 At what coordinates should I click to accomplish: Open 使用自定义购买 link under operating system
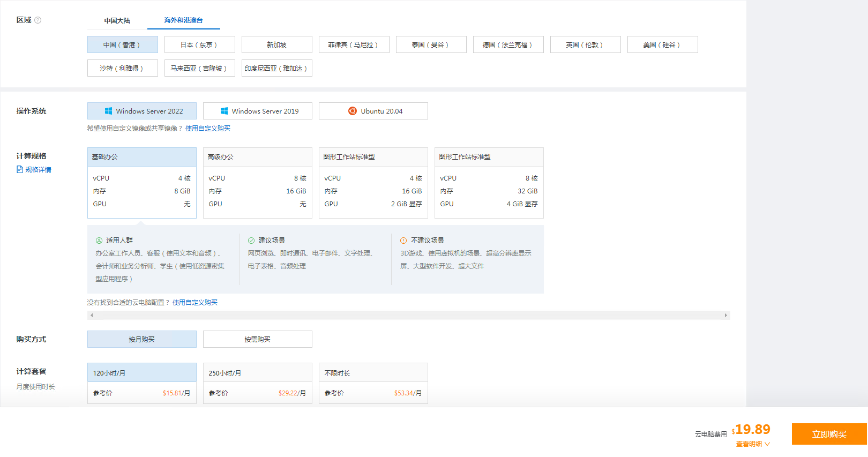click(x=208, y=129)
